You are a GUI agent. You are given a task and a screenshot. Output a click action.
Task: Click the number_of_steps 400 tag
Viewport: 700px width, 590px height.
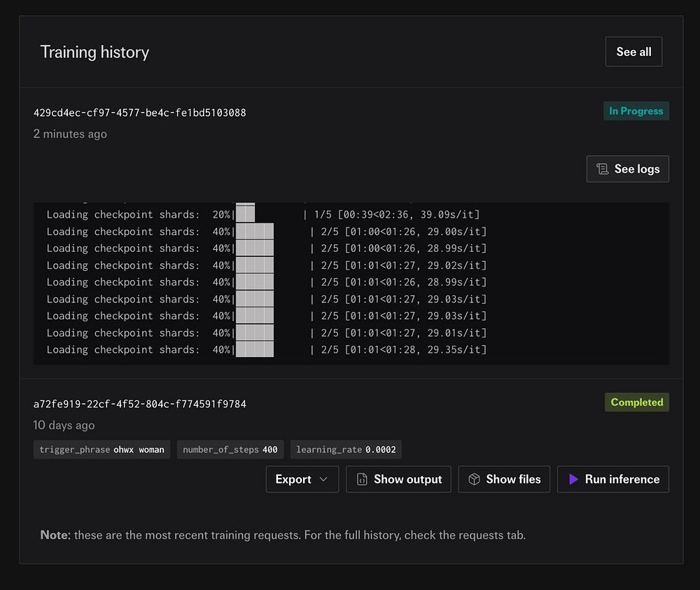(230, 449)
